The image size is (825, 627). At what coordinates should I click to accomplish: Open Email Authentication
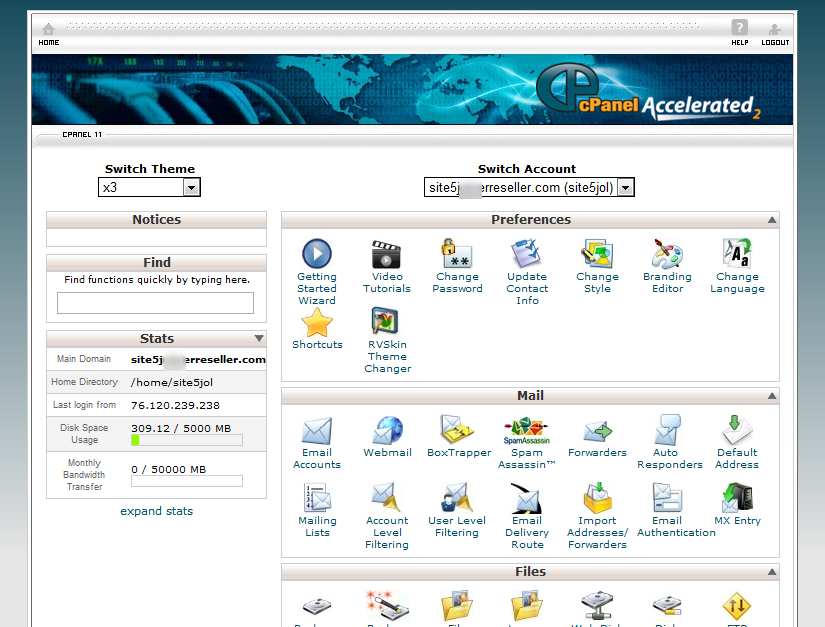coord(676,510)
